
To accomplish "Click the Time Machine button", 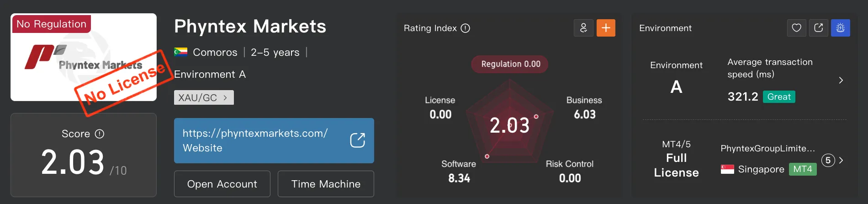I will click(326, 184).
